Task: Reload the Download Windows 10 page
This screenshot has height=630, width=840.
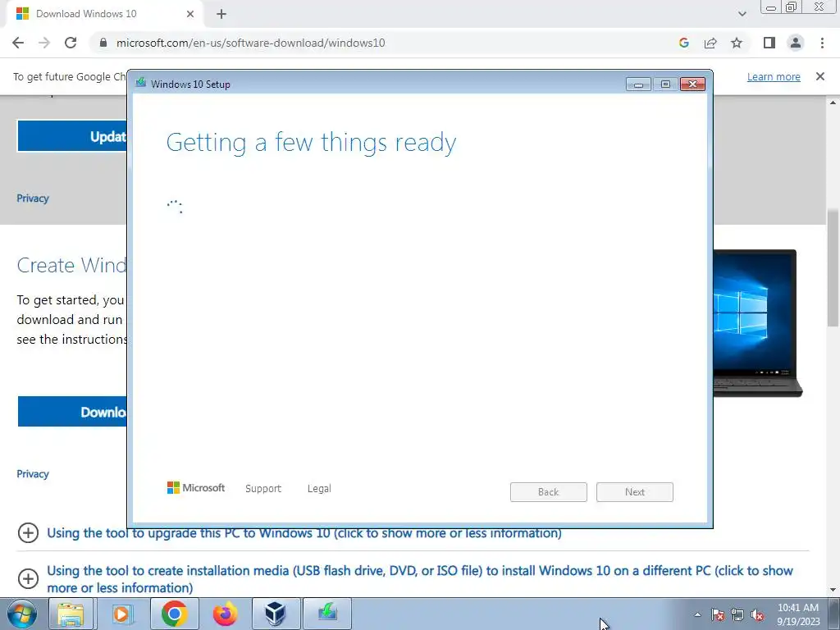Action: (71, 43)
